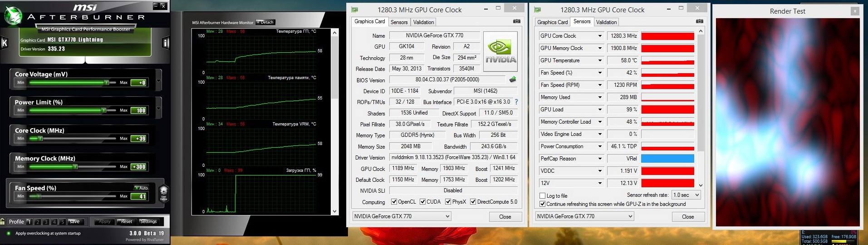Save BIOS with chip icon next to BIOS Version
Image resolution: width=868 pixels, height=245 pixels.
(x=512, y=80)
